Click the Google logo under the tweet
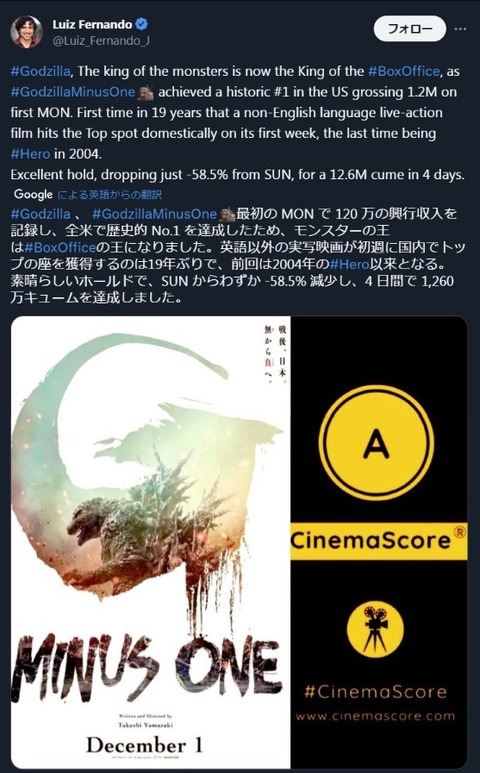This screenshot has width=480, height=773. 34,194
